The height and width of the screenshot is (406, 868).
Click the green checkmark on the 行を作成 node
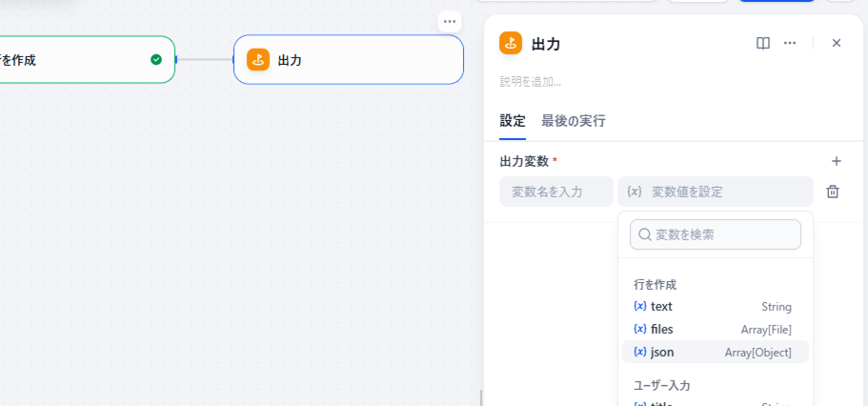point(156,60)
